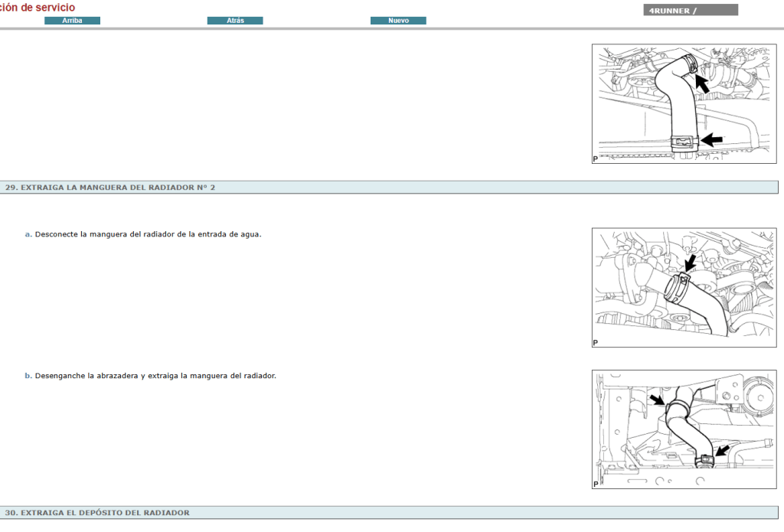Select the blue letter a step marker

(x=25, y=234)
